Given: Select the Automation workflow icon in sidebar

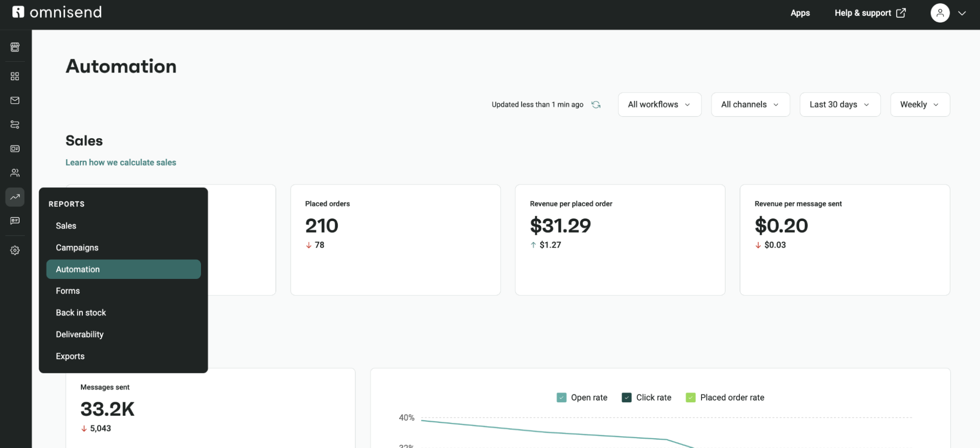Looking at the screenshot, I should click(x=14, y=124).
